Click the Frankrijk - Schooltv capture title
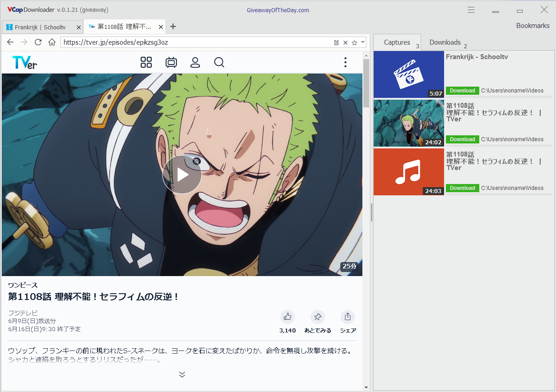The width and height of the screenshot is (556, 392). pyautogui.click(x=477, y=57)
